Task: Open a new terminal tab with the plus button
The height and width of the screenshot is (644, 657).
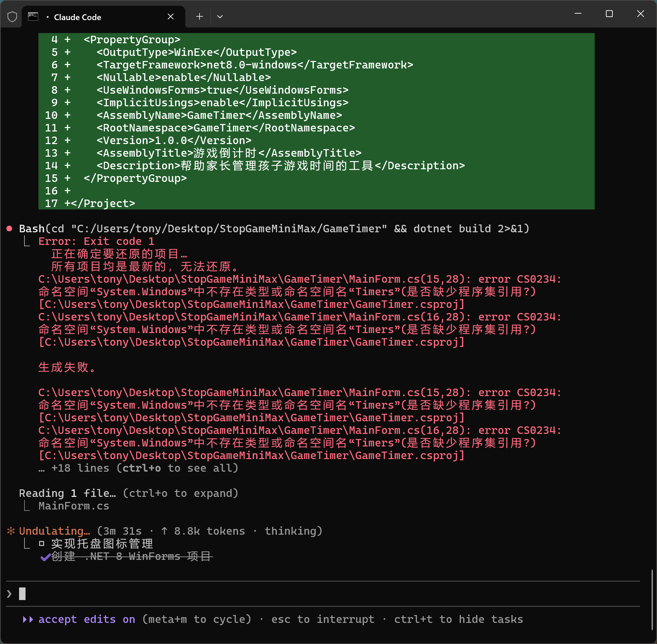Action: click(199, 17)
